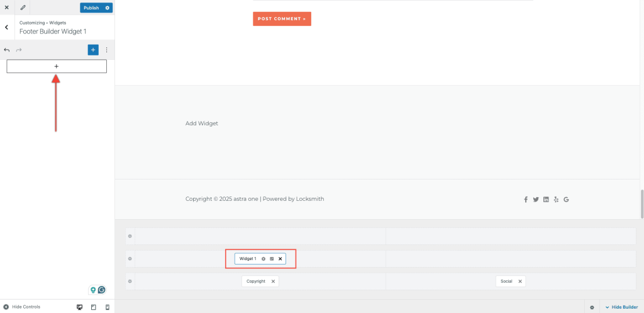
Task: Collapse the builder with Hide Builder
Action: [x=621, y=307]
